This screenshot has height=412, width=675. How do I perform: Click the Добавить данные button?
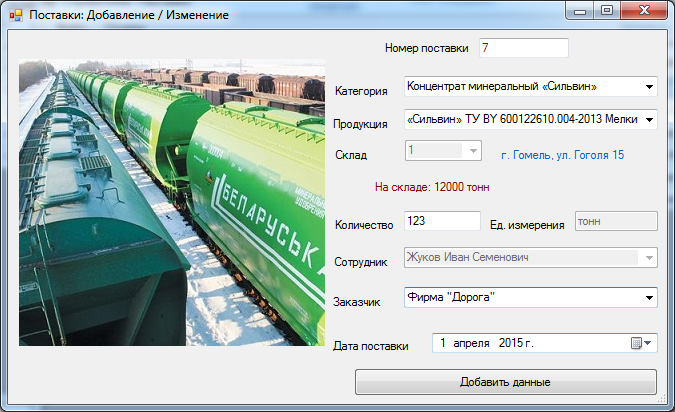506,382
